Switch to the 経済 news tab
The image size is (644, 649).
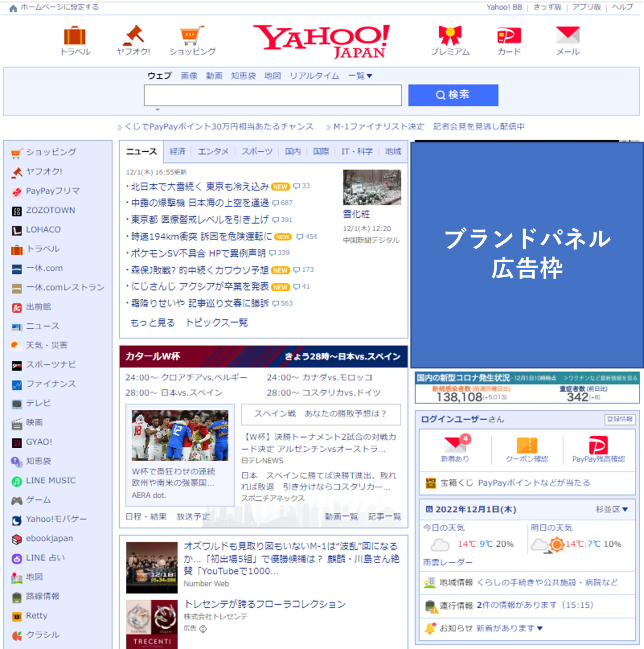click(x=177, y=151)
